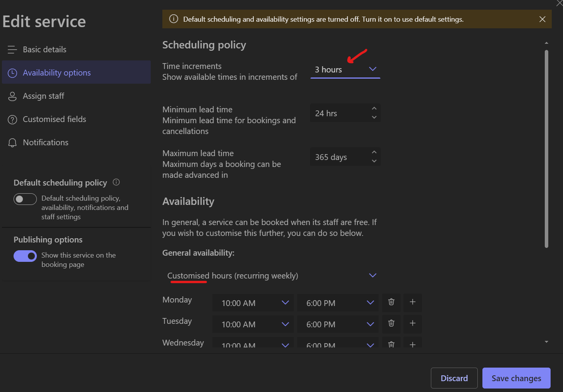Open Tuesday start time 10:00 AM dropdown
Image resolution: width=563 pixels, height=392 pixels.
(253, 324)
